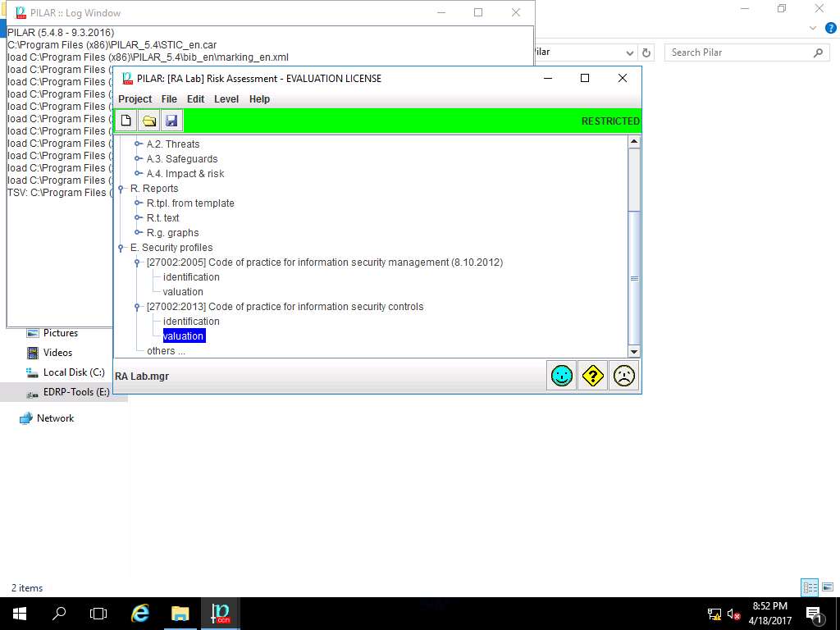Viewport: 840px width, 630px height.
Task: Launch Internet Explorer from taskbar
Action: 140,614
